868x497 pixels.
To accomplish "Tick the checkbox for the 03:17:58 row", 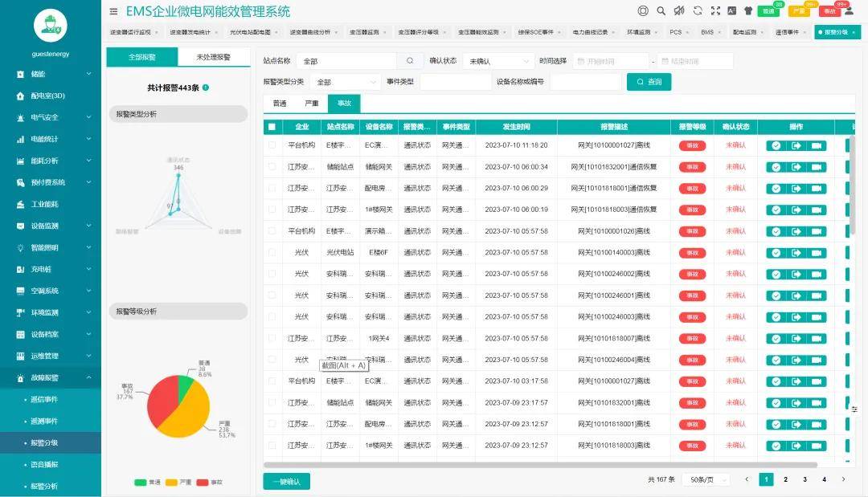I will point(272,381).
